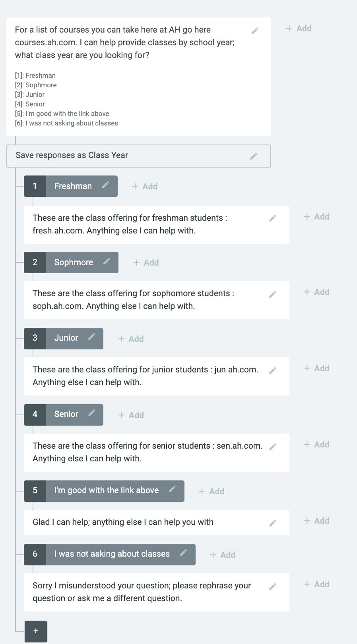Click the pencil icon on Sophmore option
The height and width of the screenshot is (644, 357).
[x=107, y=261]
